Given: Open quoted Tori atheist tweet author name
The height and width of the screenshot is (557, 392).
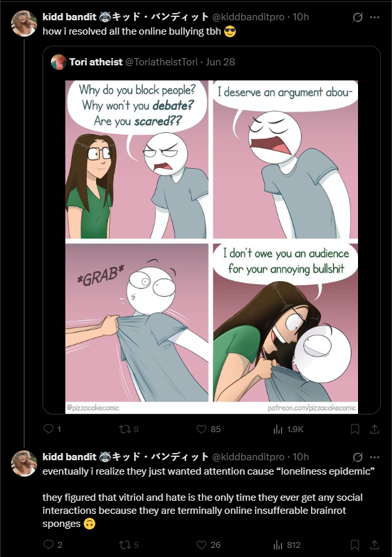Looking at the screenshot, I should coord(96,62).
